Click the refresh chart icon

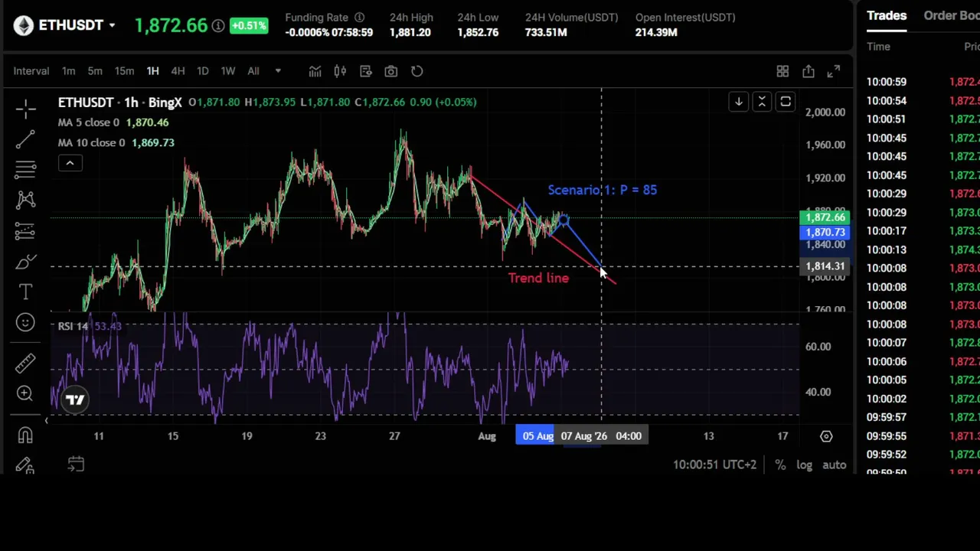(417, 71)
